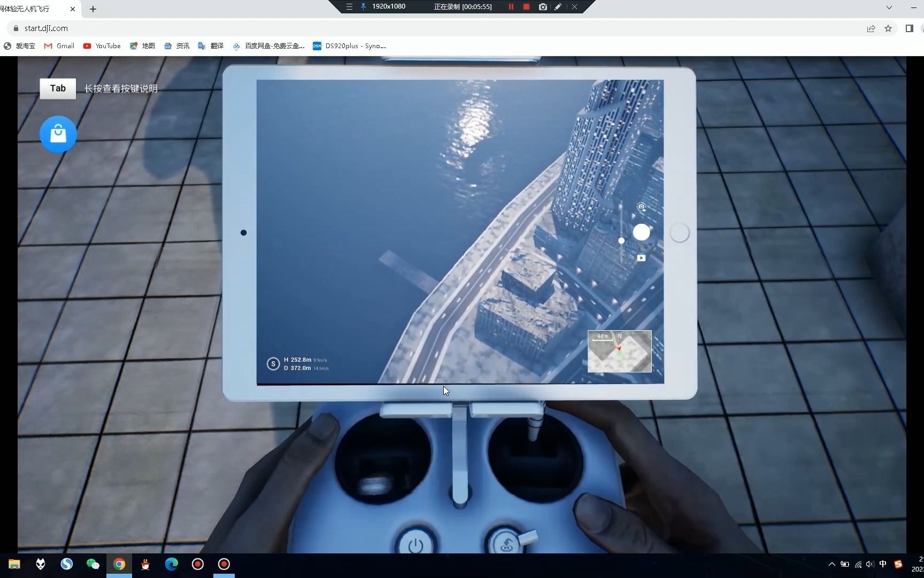This screenshot has height=578, width=924.
Task: Take a screenshot with recorder camera icon
Action: click(x=543, y=7)
